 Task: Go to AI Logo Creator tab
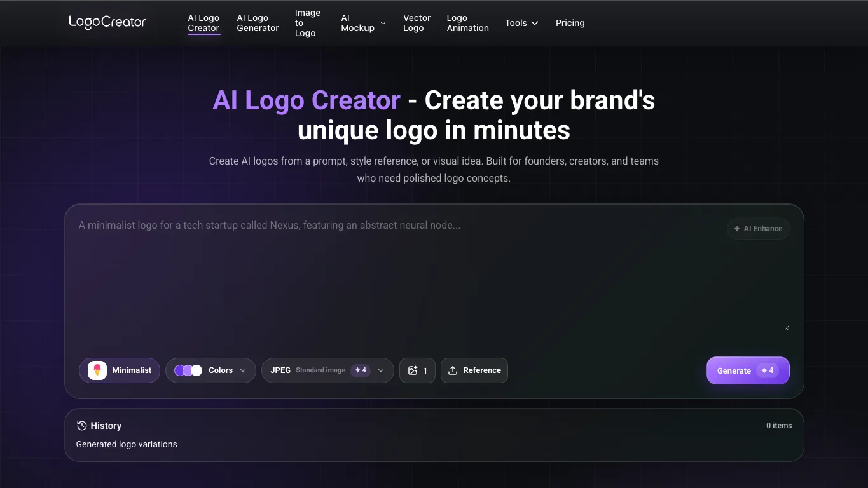pyautogui.click(x=203, y=23)
